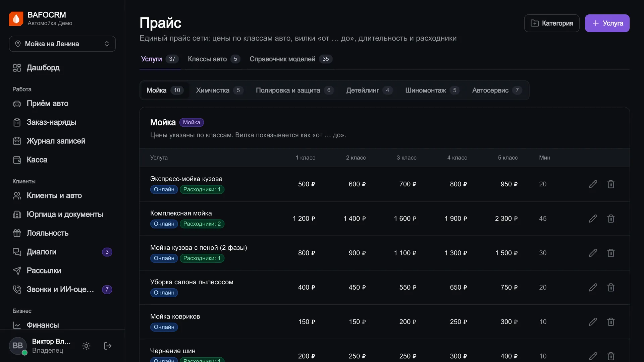Open Звонки и ИИ-оценка section
Screen dimensions: 644x362
coord(62,290)
